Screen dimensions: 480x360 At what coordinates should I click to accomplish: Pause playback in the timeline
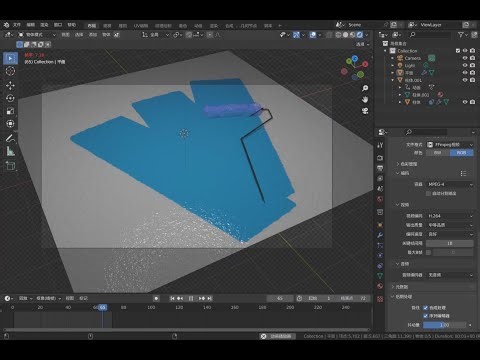[191, 298]
